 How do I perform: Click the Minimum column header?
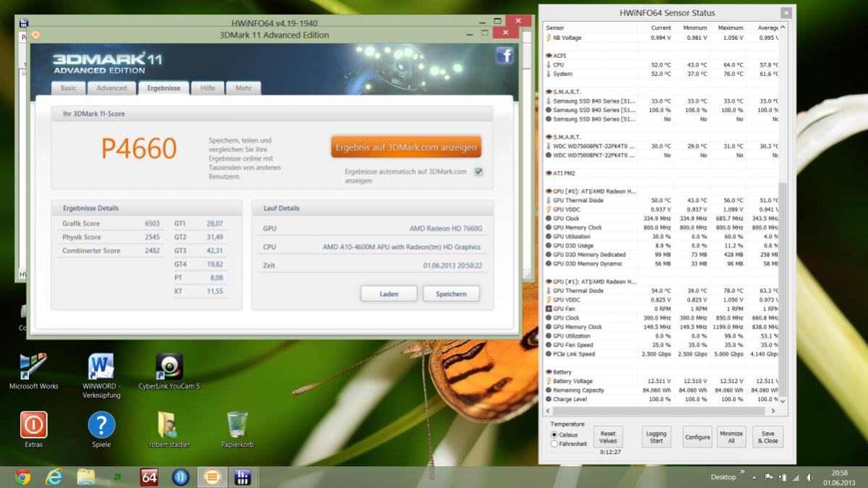click(695, 28)
